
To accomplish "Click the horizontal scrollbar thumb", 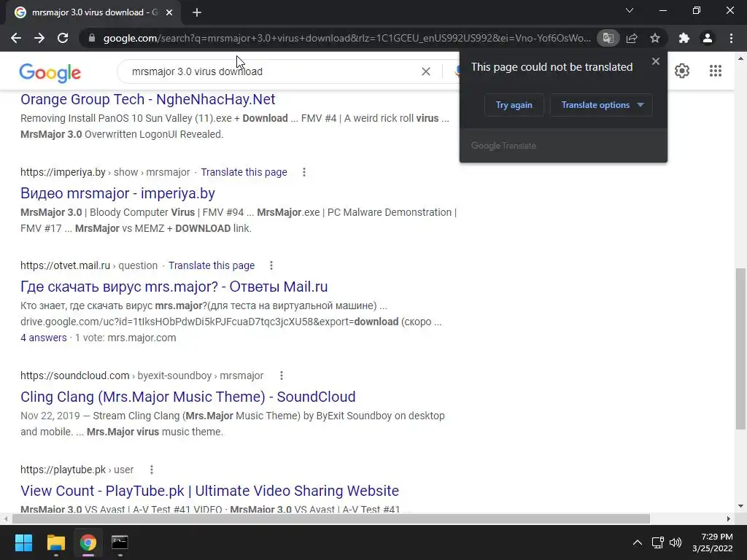I will pyautogui.click(x=330, y=518).
